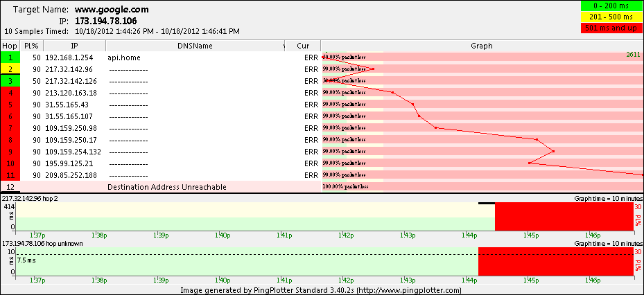Screen dimensions: 644x295
Task: Click the 100.00% packet loss label
Action: coord(345,187)
